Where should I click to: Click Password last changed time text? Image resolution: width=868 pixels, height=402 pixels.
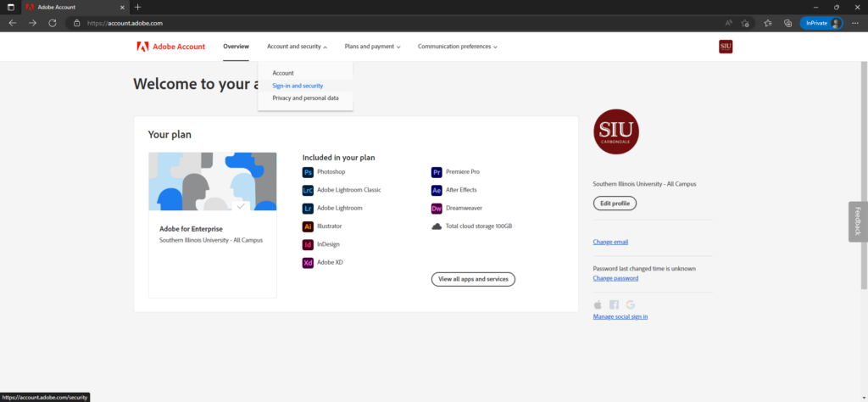pyautogui.click(x=644, y=269)
